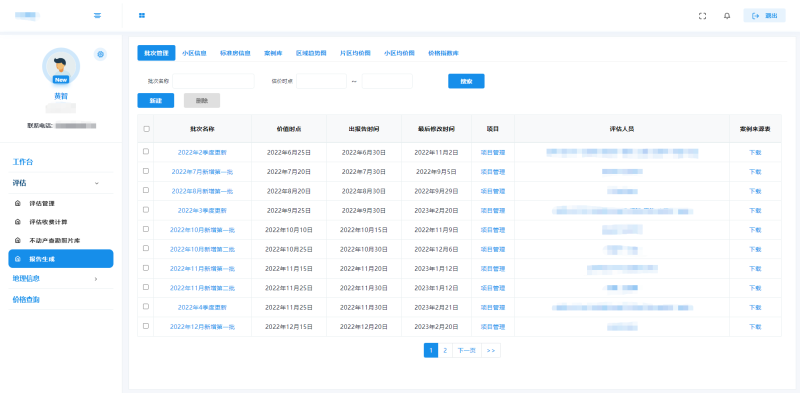The image size is (800, 393).
Task: Focus the 价值时点 start date field
Action: tap(321, 81)
